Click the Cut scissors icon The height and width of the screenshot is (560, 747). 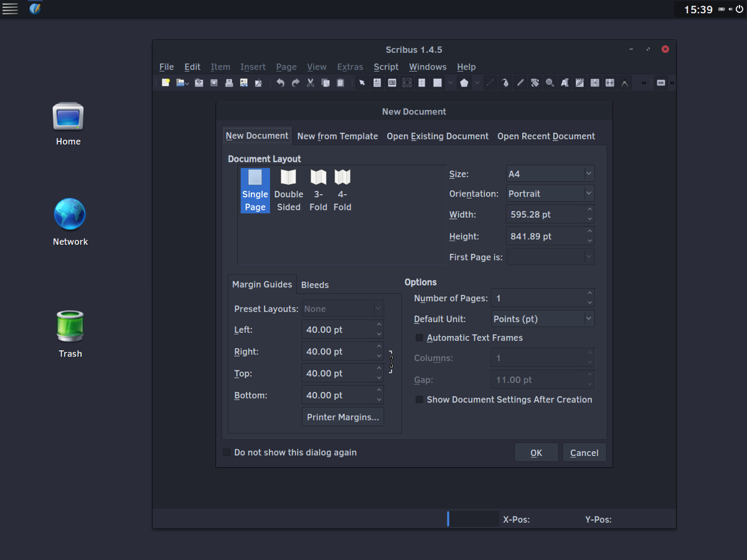point(311,83)
